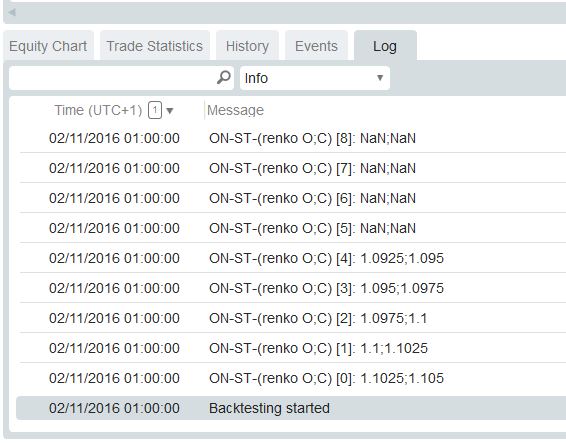
Task: Click inside the log search field
Action: [113, 78]
